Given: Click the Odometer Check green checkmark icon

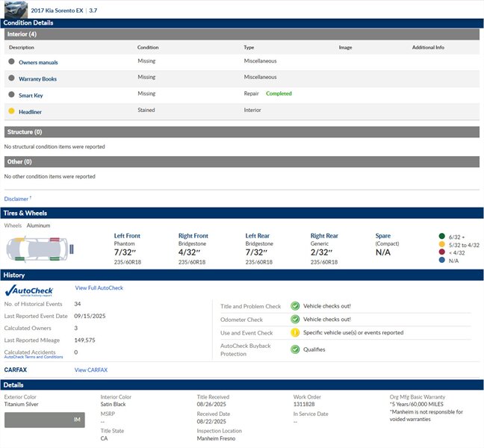Looking at the screenshot, I should (295, 320).
